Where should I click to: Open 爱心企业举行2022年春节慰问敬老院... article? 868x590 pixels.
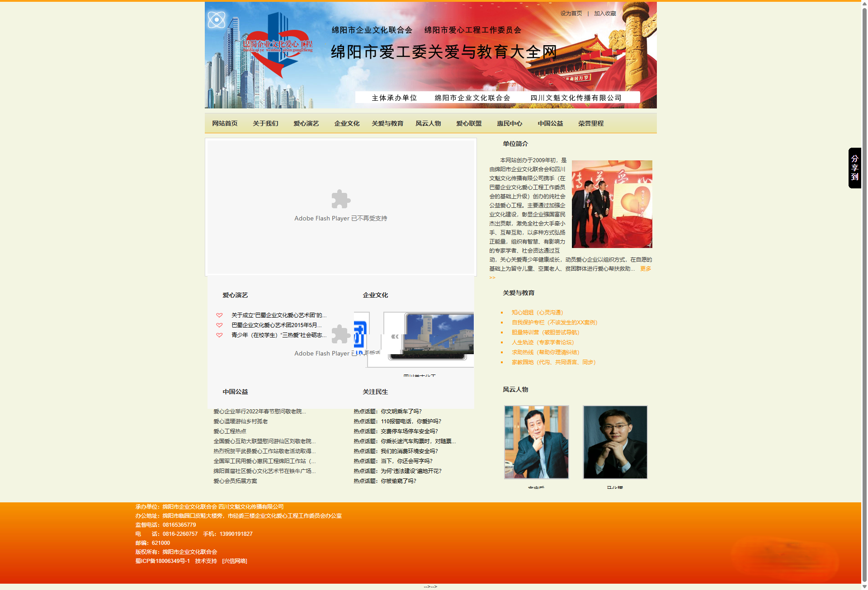pyautogui.click(x=259, y=412)
